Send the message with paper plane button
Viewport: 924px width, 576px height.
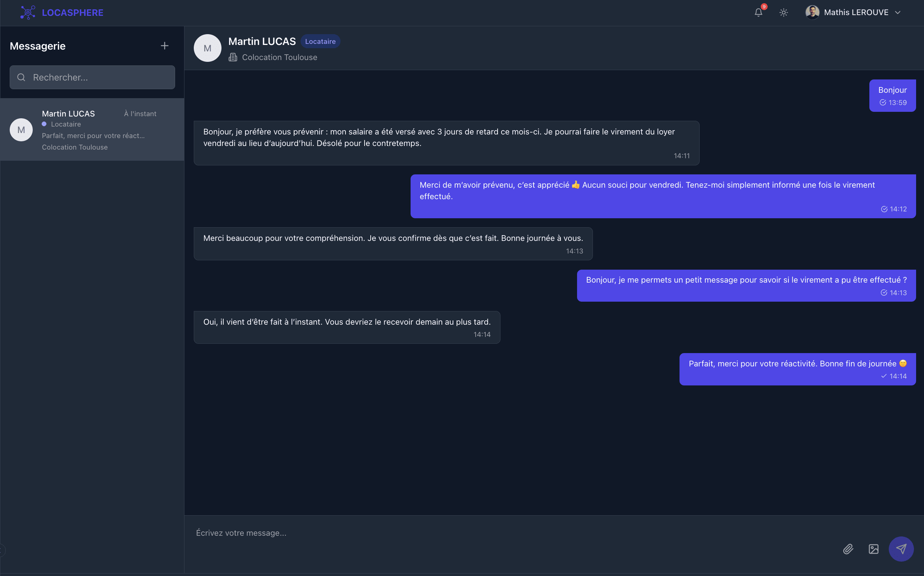[901, 549]
